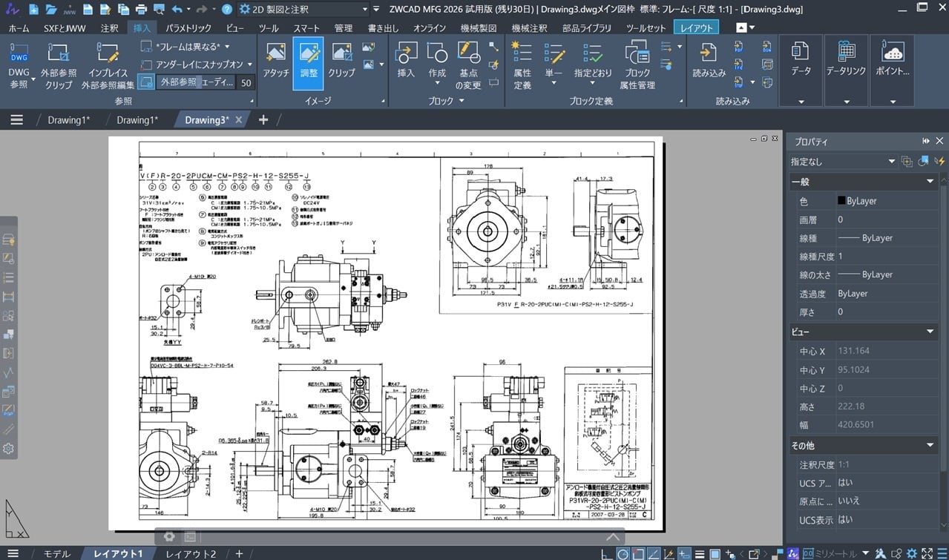Viewport: 949px width, 560px height.
Task: Collapse the 一般 section in Properties panel
Action: click(930, 182)
